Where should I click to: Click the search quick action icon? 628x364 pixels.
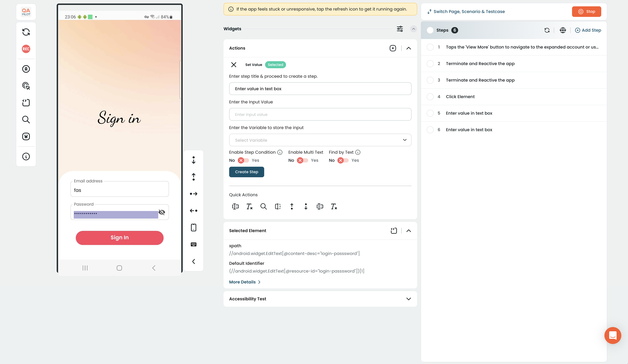click(263, 206)
